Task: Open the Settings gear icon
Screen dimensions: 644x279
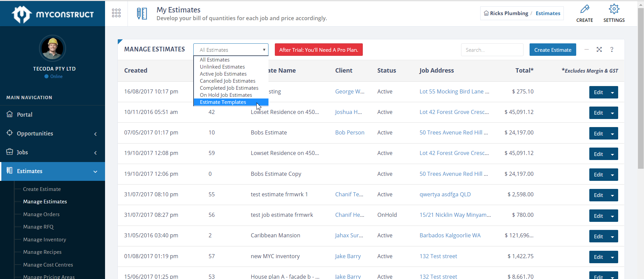Action: 614,9
